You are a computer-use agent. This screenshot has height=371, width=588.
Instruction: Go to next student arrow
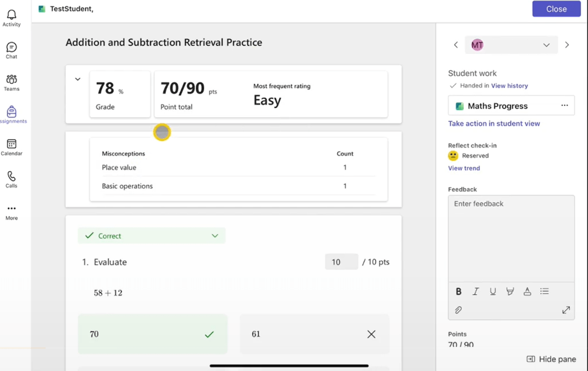pos(567,45)
